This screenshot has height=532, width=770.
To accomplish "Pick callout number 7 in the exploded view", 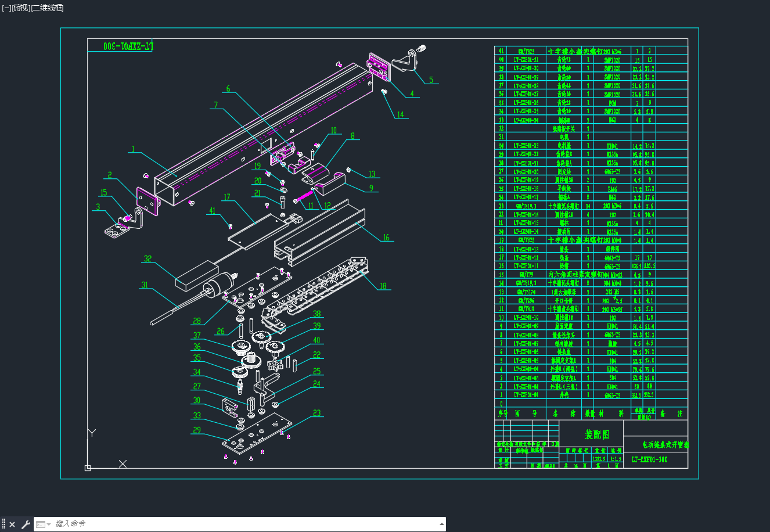I will pos(216,105).
